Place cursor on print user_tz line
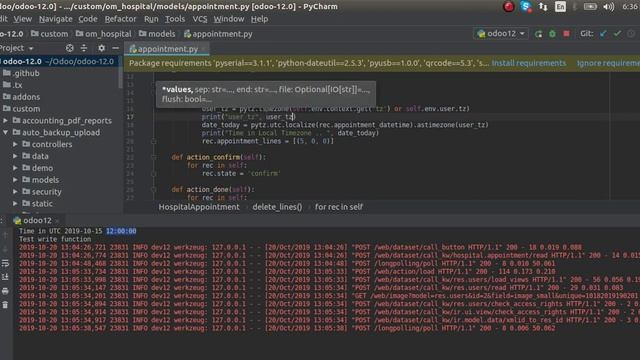 248,117
